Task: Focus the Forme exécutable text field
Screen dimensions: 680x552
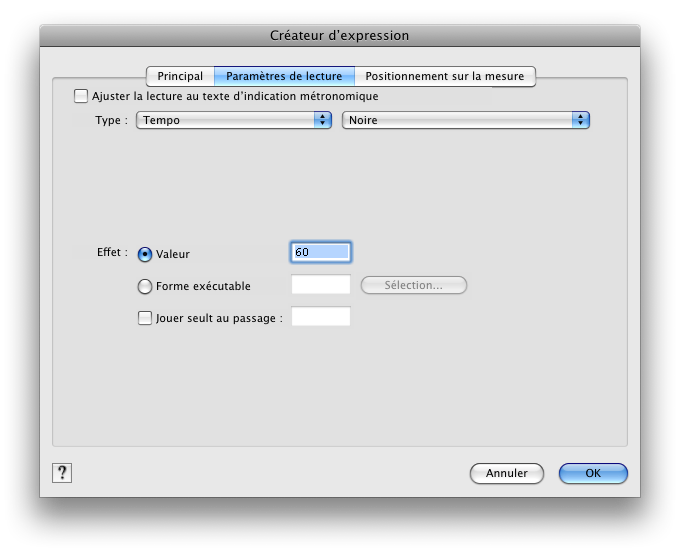Action: pyautogui.click(x=320, y=285)
